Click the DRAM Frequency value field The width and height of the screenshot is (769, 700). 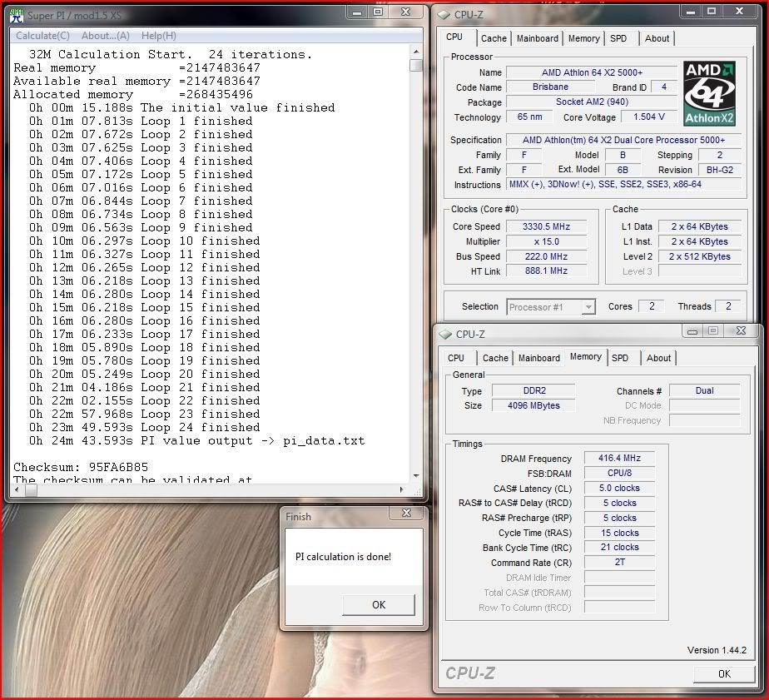(x=619, y=459)
